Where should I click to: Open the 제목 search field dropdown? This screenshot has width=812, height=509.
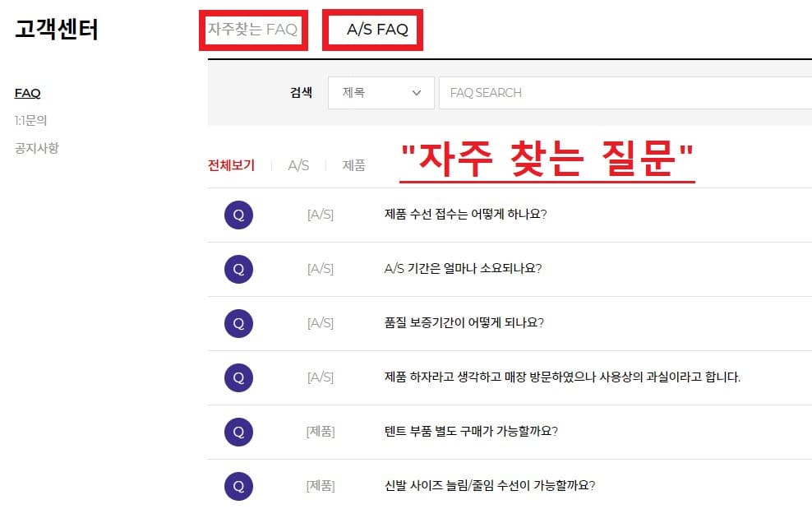click(381, 93)
